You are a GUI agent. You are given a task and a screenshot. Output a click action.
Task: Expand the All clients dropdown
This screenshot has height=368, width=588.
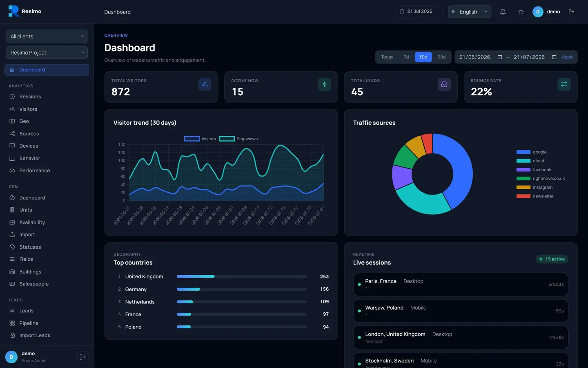click(47, 36)
